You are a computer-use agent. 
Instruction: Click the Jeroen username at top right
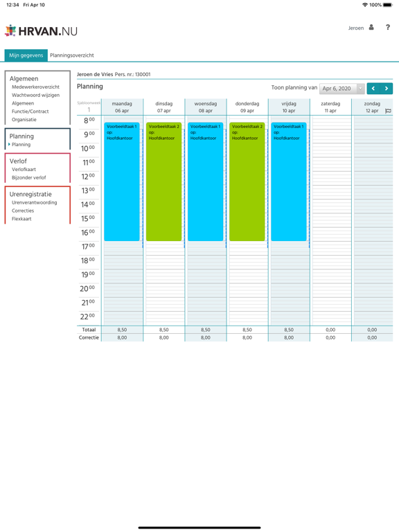click(x=356, y=28)
